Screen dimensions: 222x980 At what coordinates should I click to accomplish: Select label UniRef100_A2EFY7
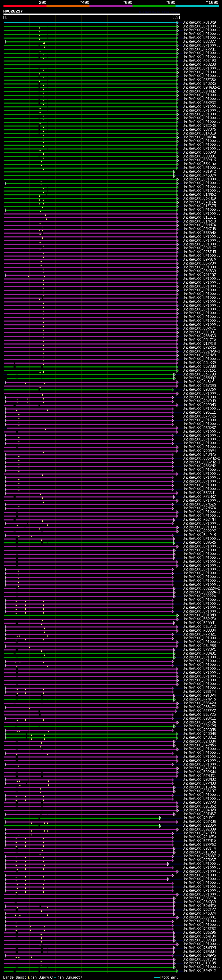tap(199, 711)
